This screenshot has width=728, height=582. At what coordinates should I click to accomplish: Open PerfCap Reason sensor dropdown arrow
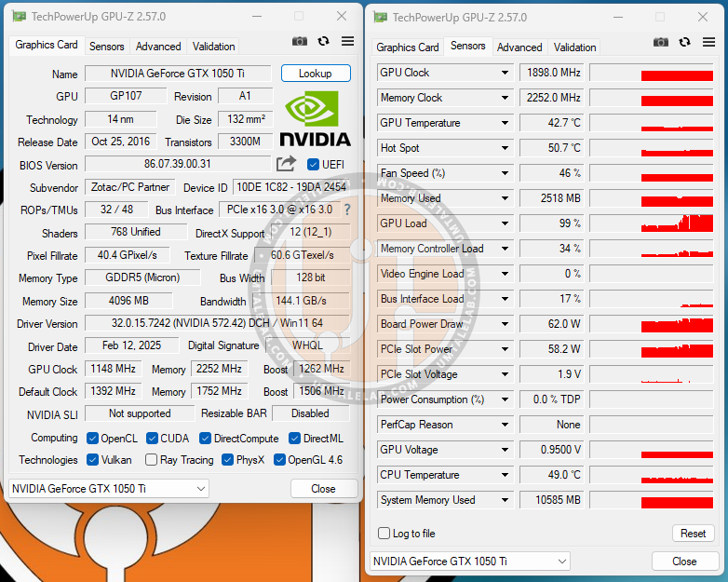click(505, 425)
